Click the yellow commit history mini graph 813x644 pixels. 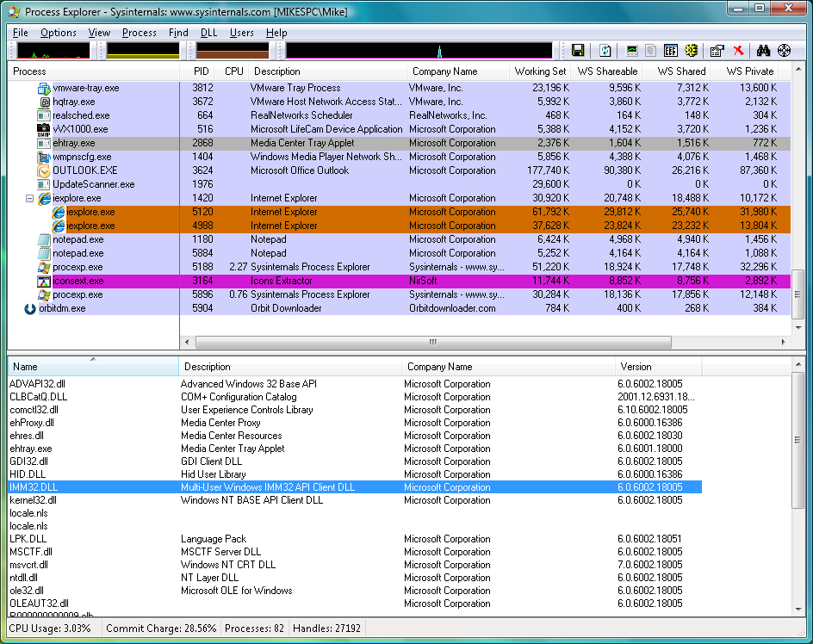(x=143, y=50)
